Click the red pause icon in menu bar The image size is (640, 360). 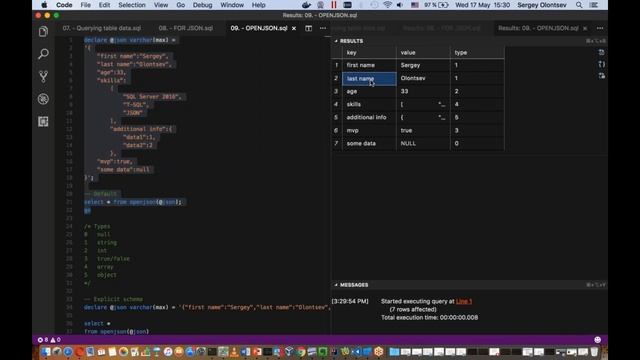334,5
